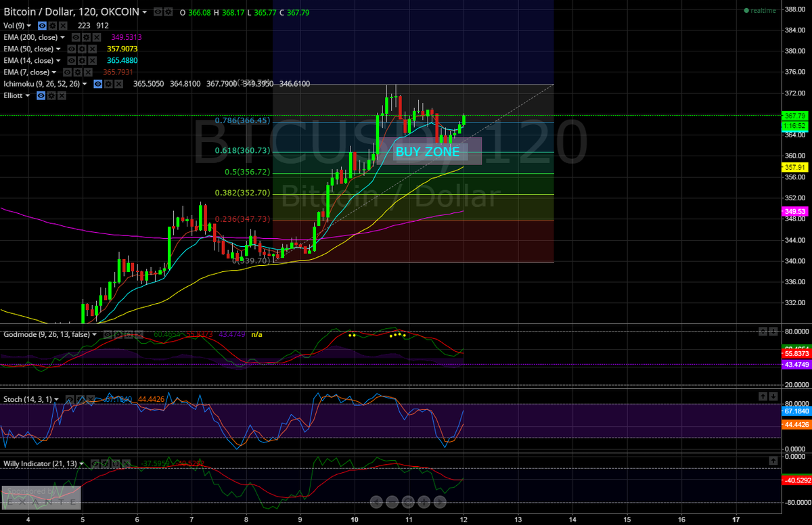Remove the EMA (14, close) indicator
Viewport: 812px width, 525px height.
pyautogui.click(x=92, y=60)
